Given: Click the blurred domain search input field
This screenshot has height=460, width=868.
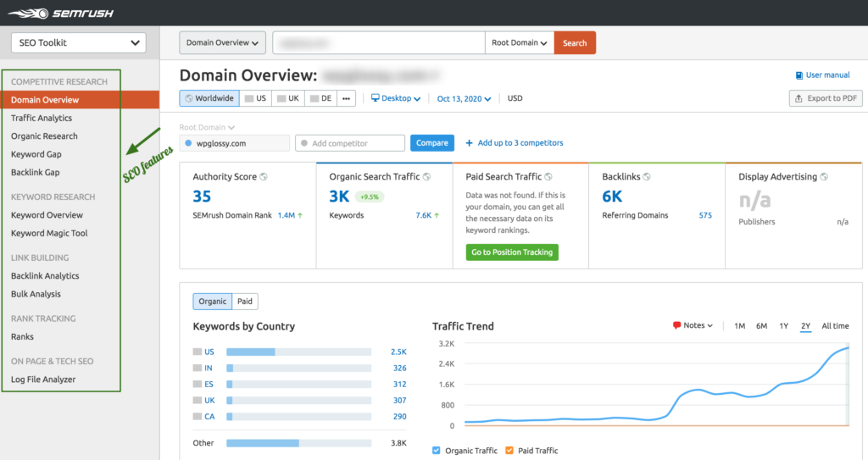Looking at the screenshot, I should 379,42.
